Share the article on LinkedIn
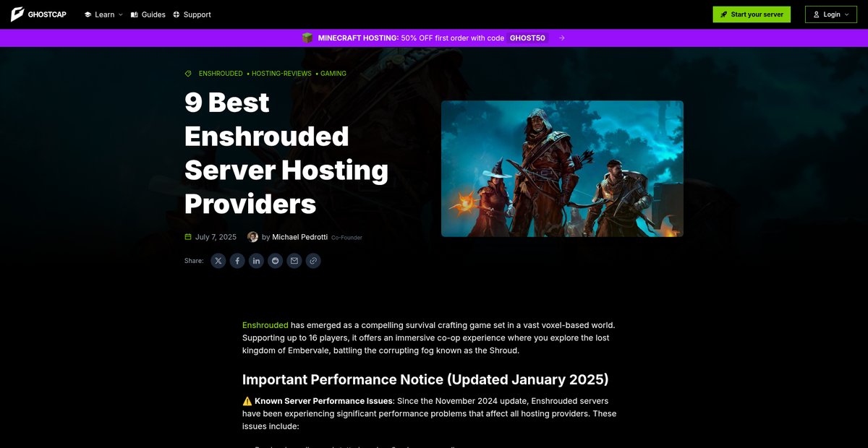 click(256, 261)
